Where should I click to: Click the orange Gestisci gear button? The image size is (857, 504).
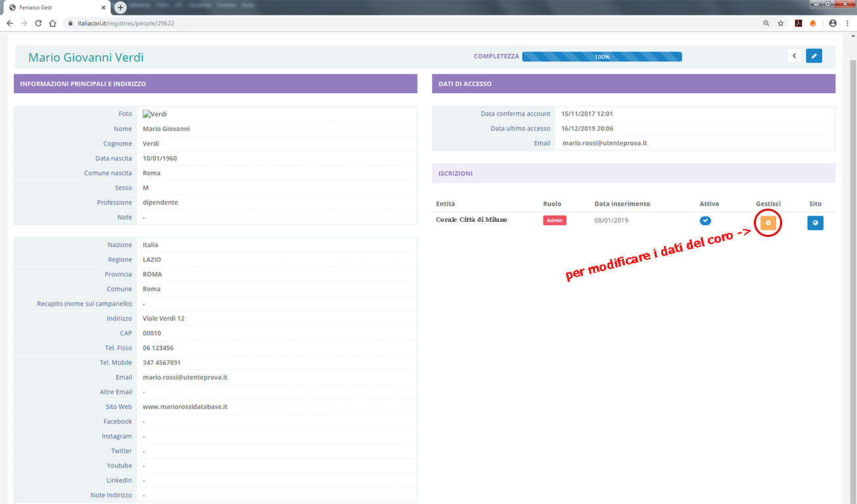[x=768, y=223]
